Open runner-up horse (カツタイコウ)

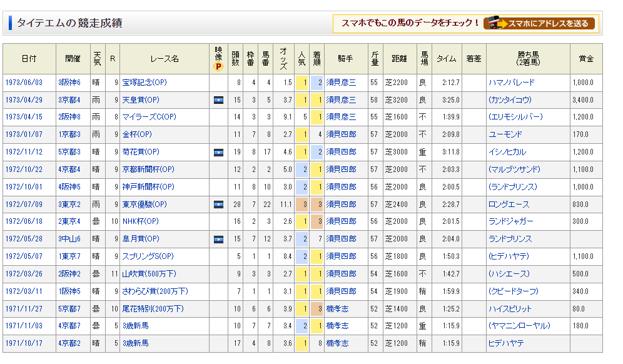(x=510, y=99)
